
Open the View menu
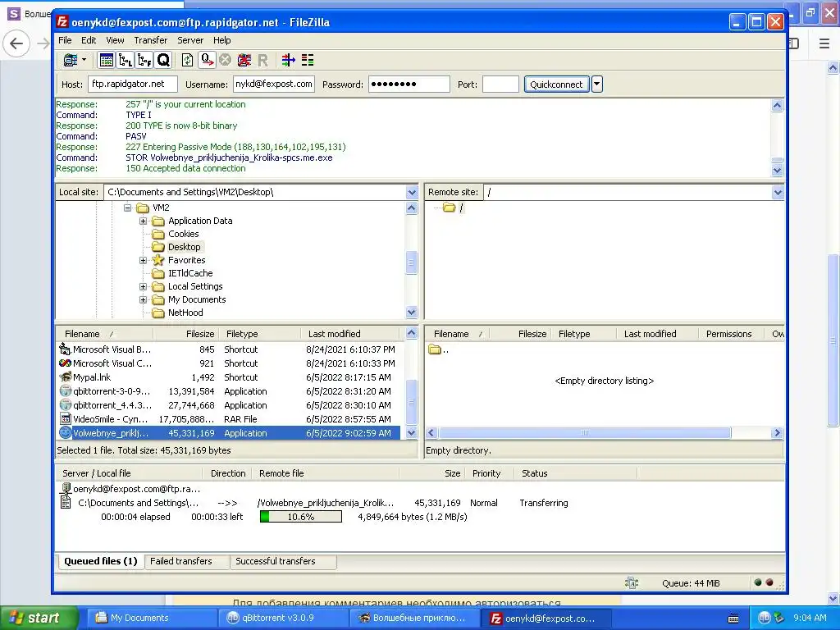tap(115, 40)
